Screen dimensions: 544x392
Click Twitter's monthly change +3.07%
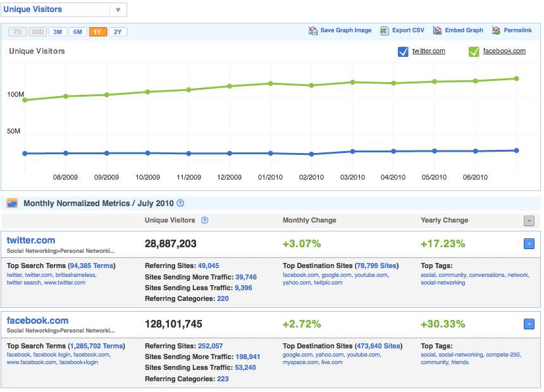pos(302,244)
